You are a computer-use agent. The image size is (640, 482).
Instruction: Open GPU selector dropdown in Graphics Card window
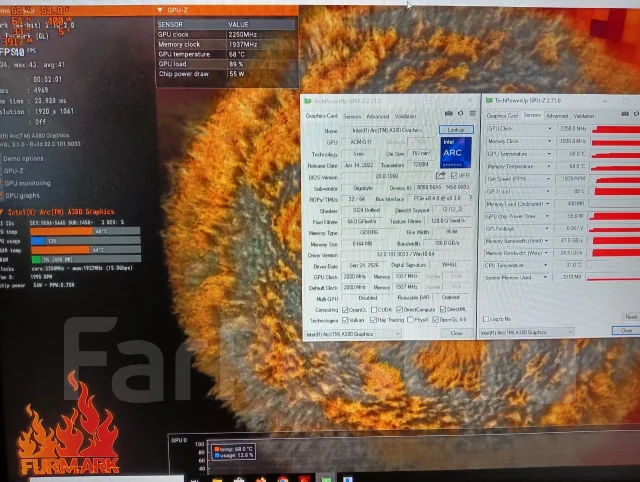coord(353,334)
